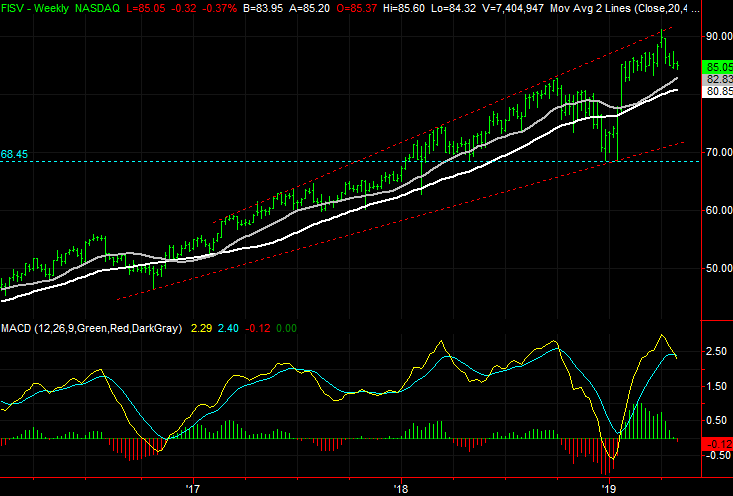Click the 90.00 price axis label
This screenshot has height=496, width=733.
click(719, 36)
